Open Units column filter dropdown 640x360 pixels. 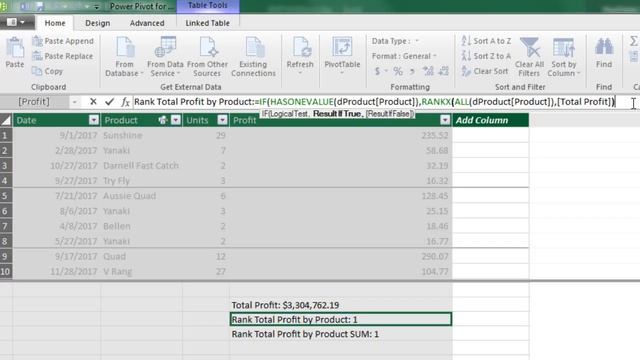tap(222, 120)
